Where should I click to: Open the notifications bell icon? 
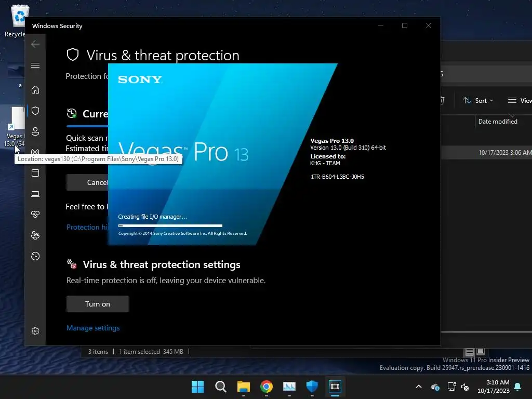point(518,387)
